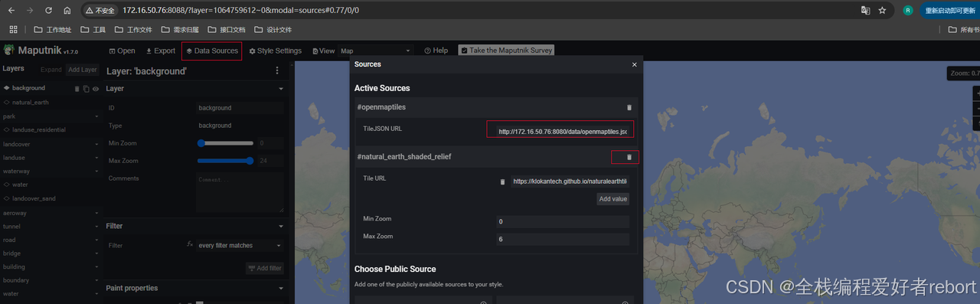
Task: Collapse the Layer section
Action: pyautogui.click(x=280, y=89)
